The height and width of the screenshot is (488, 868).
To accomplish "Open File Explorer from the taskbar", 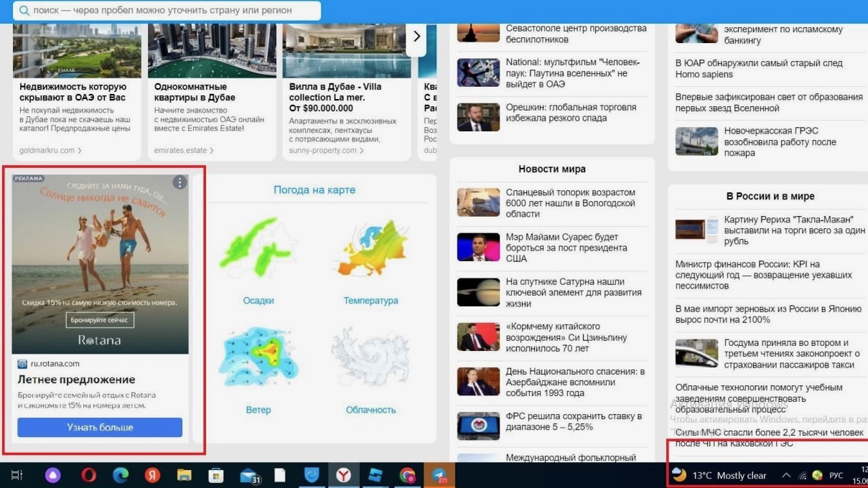I will click(184, 475).
